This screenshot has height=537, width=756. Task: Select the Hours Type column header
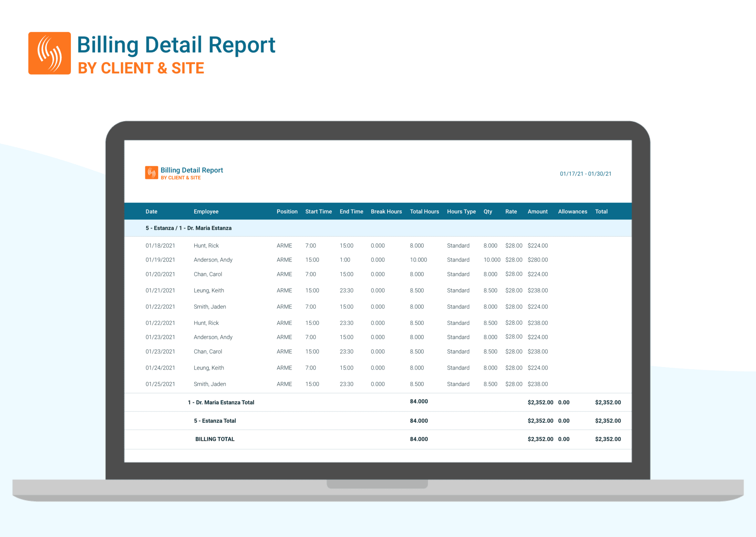coord(461,211)
